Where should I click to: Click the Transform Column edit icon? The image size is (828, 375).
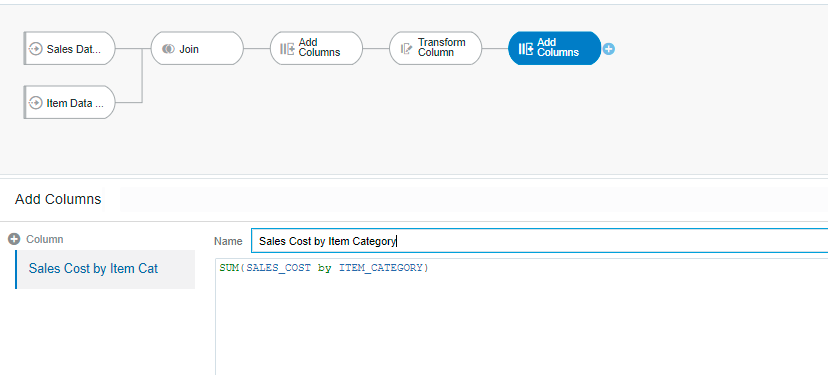pos(406,49)
